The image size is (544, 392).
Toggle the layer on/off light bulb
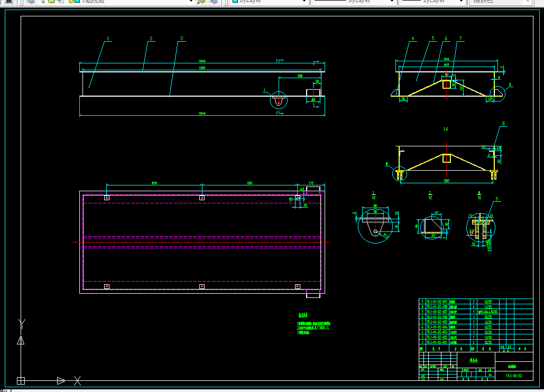[x=43, y=2]
